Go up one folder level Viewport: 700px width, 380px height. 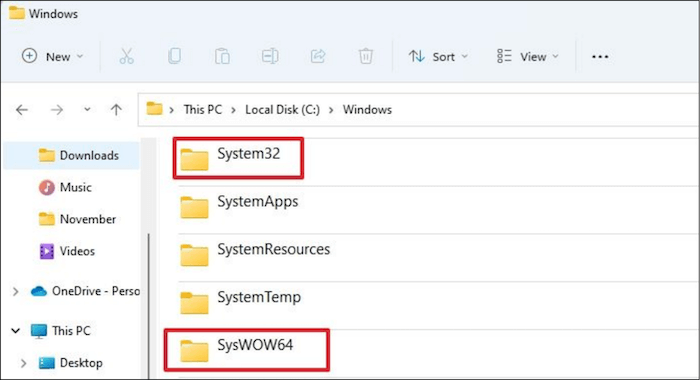pos(116,110)
